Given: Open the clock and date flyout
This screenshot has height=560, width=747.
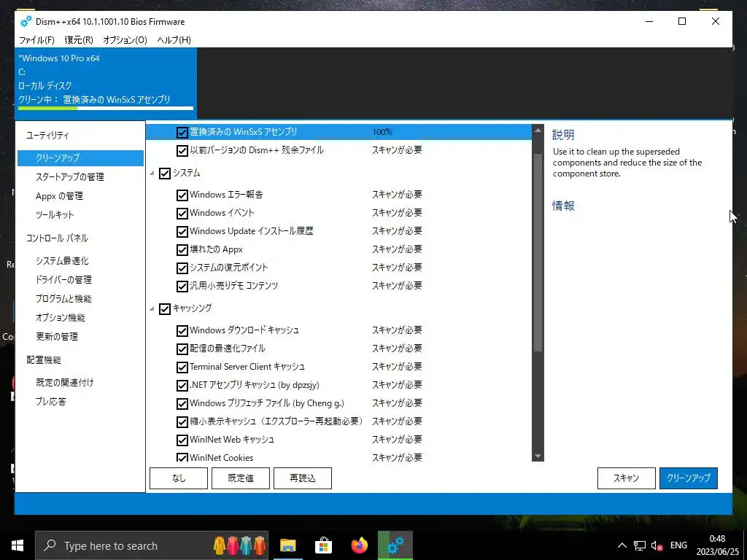Looking at the screenshot, I should [718, 545].
